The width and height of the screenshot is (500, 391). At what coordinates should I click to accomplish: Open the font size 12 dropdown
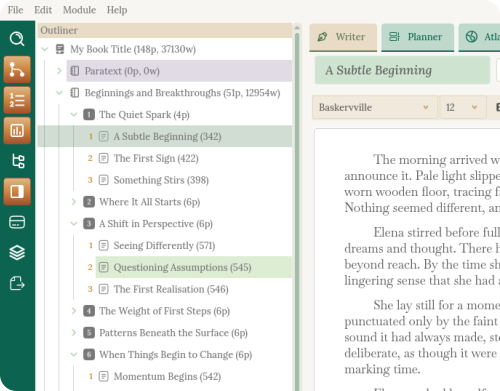coord(463,107)
